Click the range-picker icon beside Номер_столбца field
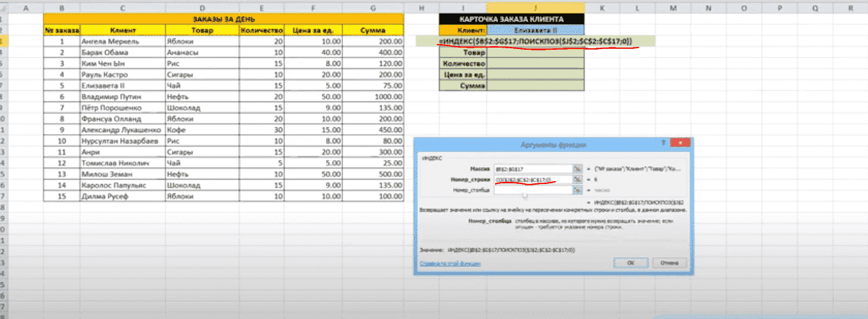Screen dimensions: 868x319 point(578,190)
